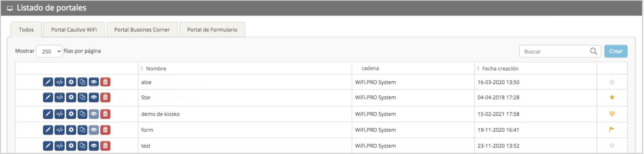Image resolution: width=644 pixels, height=154 pixels.
Task: Toggle favorite star for the aloe portal
Action: [612, 82]
